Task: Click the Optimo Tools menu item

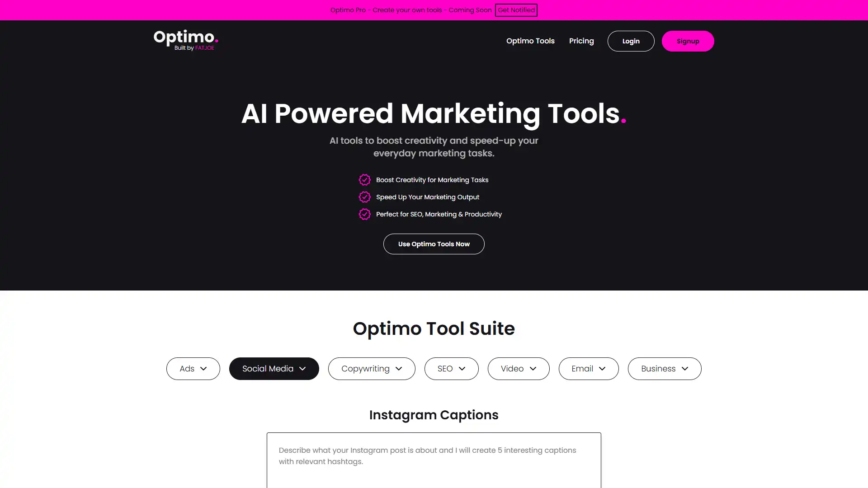Action: coord(530,41)
